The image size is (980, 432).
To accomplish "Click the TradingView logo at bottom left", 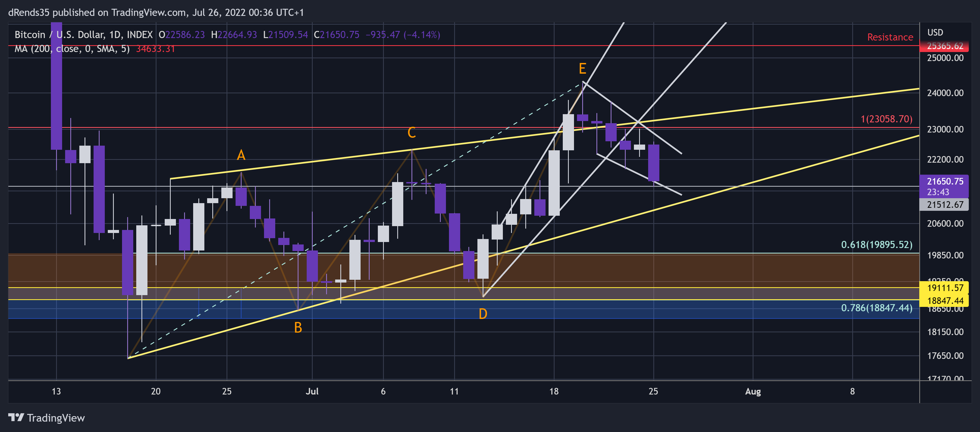I will pos(47,417).
